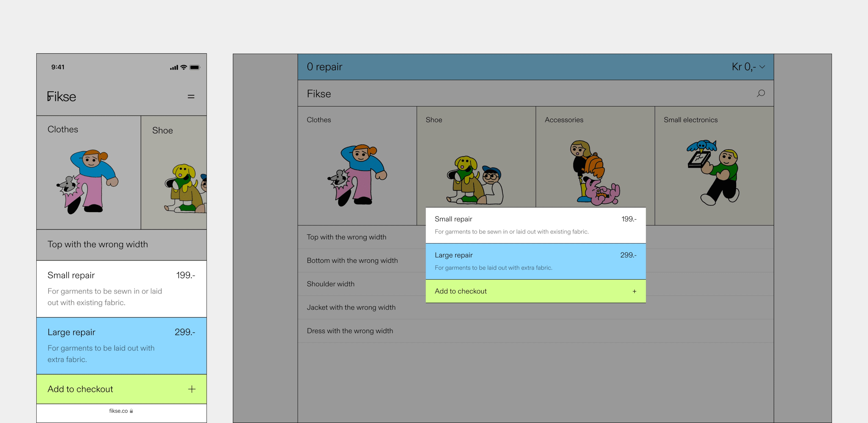The width and height of the screenshot is (868, 423).
Task: Click the battery icon in phone status bar
Action: coord(195,68)
